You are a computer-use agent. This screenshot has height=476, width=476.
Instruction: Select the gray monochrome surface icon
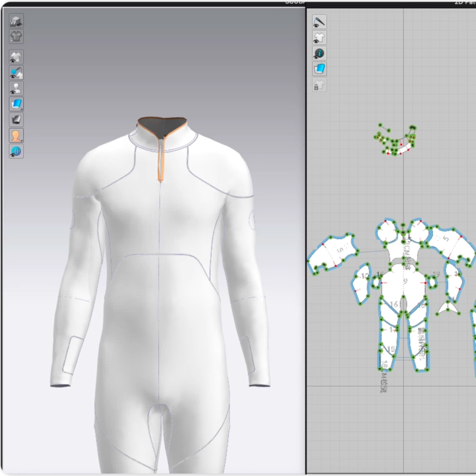tap(16, 120)
